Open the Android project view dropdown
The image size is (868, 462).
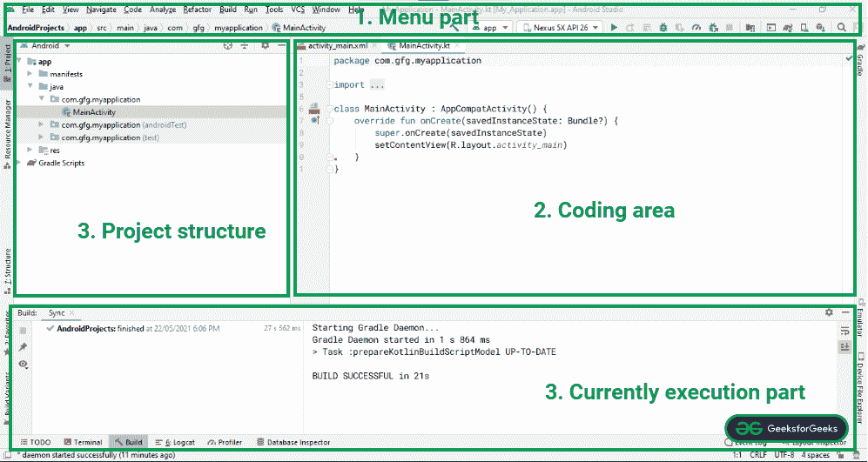[x=50, y=45]
